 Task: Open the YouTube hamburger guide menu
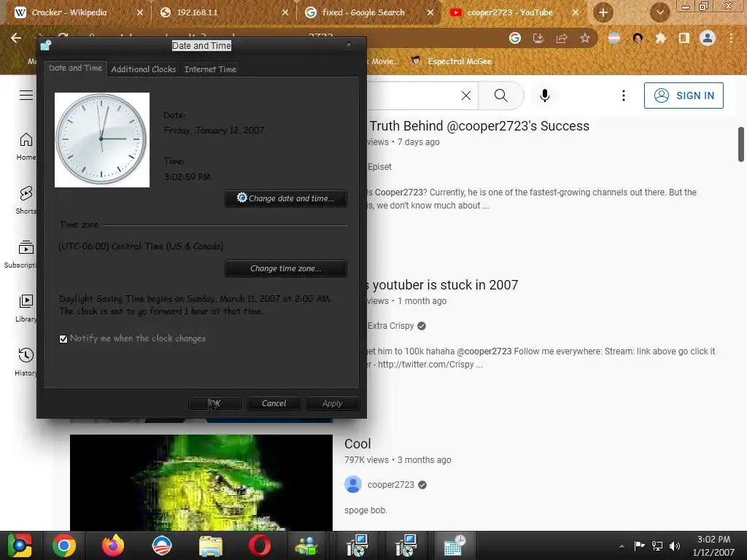[26, 96]
